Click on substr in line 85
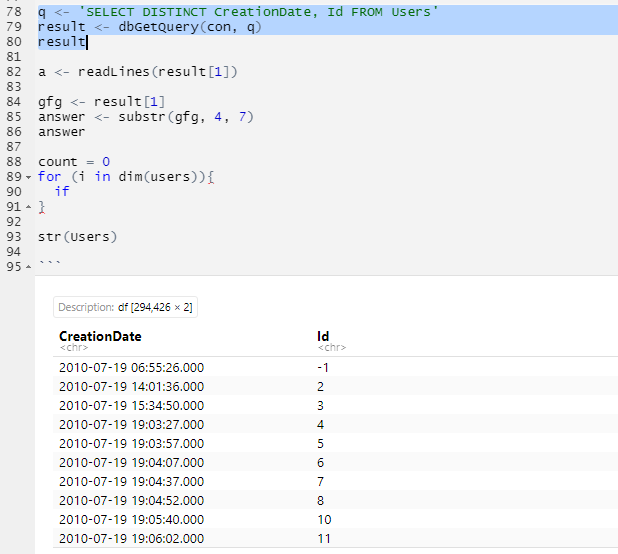618x554 pixels. click(142, 117)
